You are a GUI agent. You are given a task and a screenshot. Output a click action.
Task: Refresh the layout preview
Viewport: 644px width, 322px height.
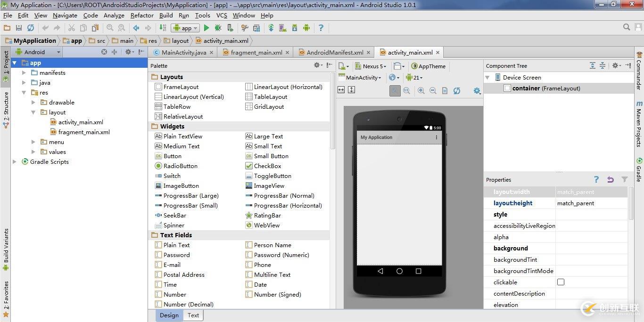(456, 90)
